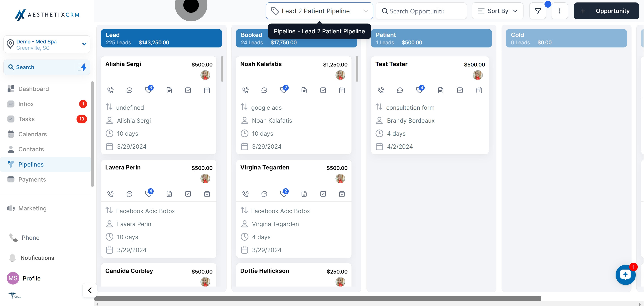Viewport: 644px width, 306px height.
Task: Click task checkbox icon on Noah Kalafatis card
Action: (323, 90)
